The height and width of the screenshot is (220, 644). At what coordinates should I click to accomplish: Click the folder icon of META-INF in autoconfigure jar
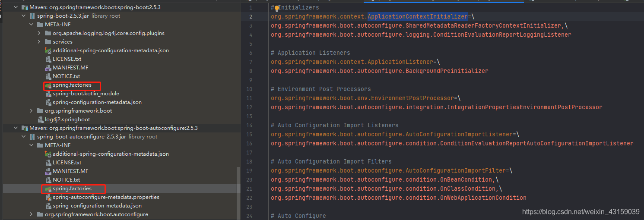40,145
